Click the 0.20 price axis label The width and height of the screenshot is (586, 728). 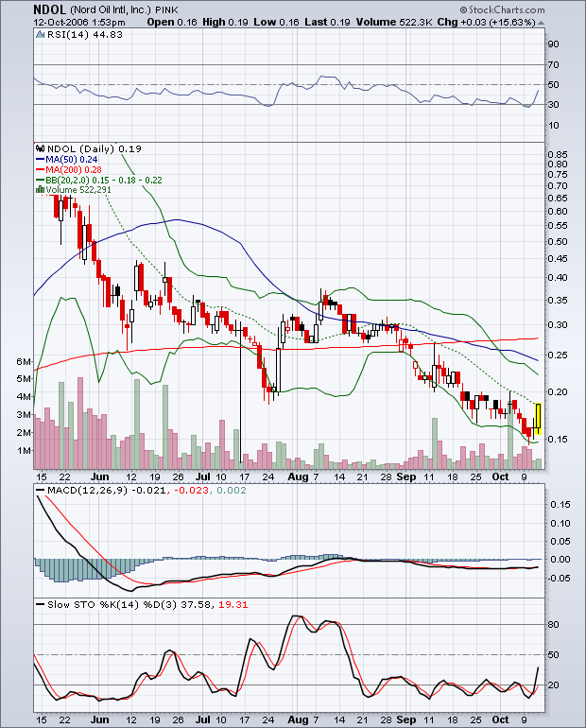click(x=558, y=391)
